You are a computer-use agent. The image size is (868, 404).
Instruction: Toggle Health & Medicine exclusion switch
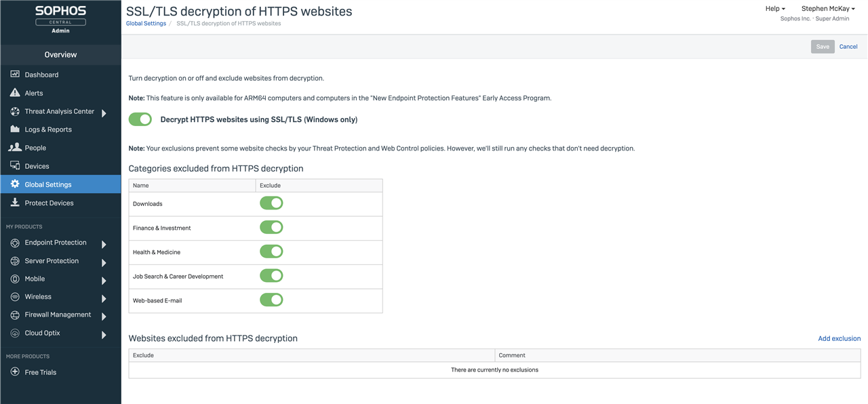271,251
